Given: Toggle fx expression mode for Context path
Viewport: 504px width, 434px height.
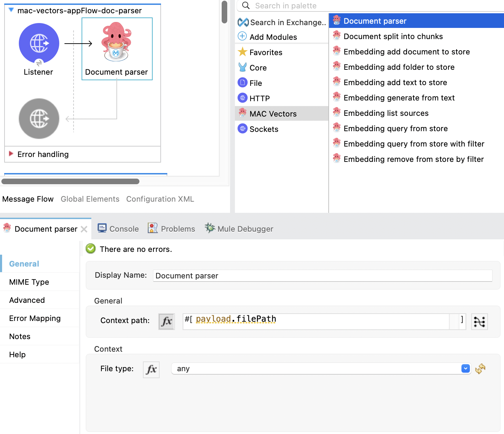Looking at the screenshot, I should (167, 321).
